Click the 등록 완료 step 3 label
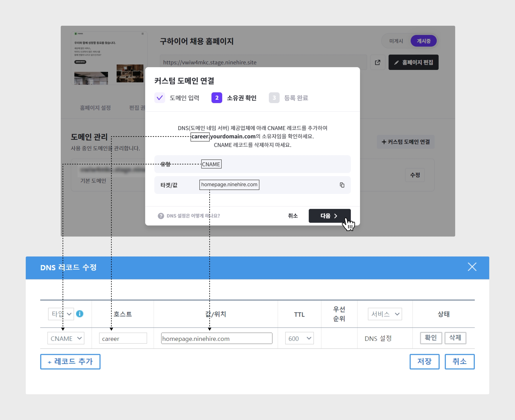The image size is (515, 420). (x=296, y=98)
